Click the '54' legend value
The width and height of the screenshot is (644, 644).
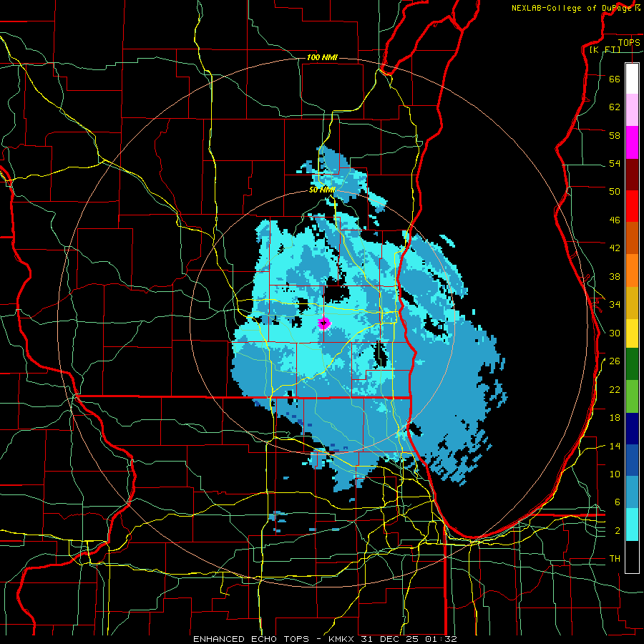click(x=615, y=163)
